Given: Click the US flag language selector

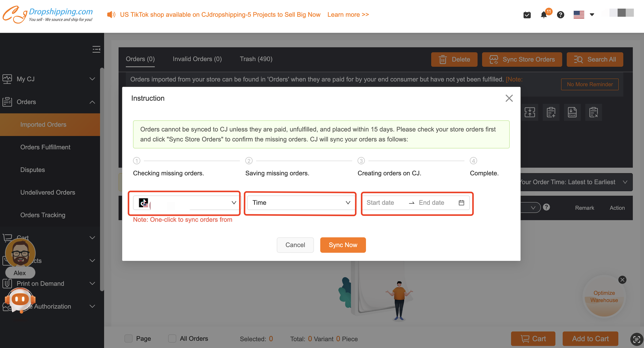Looking at the screenshot, I should pos(584,14).
